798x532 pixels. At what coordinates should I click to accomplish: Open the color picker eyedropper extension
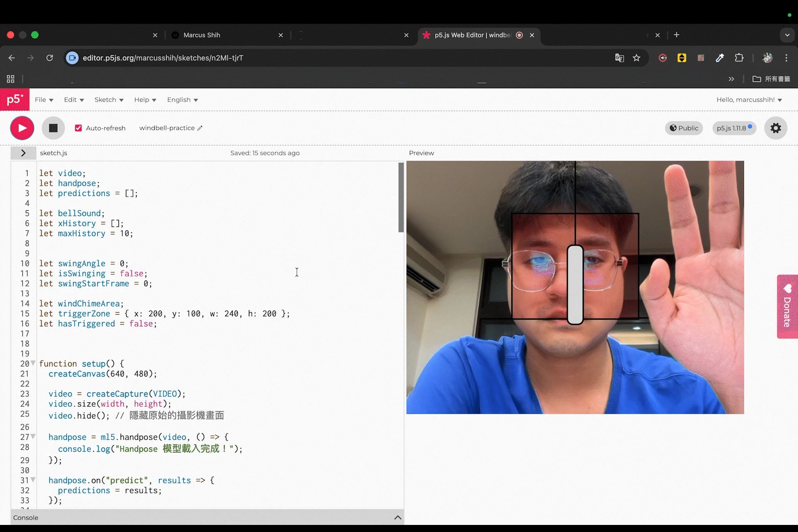(720, 58)
